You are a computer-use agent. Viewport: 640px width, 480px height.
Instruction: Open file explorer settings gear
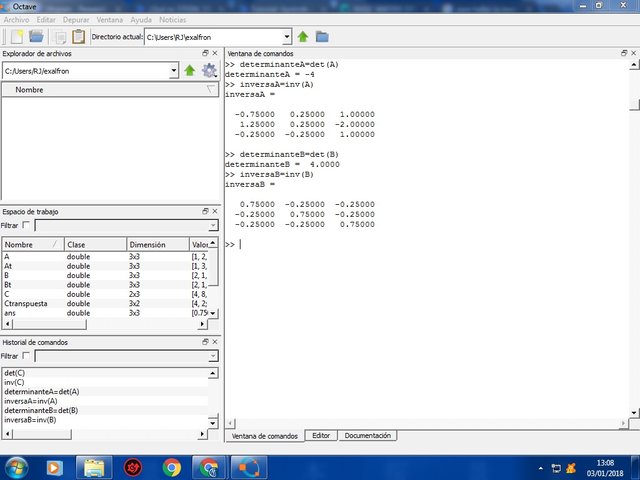[x=209, y=71]
